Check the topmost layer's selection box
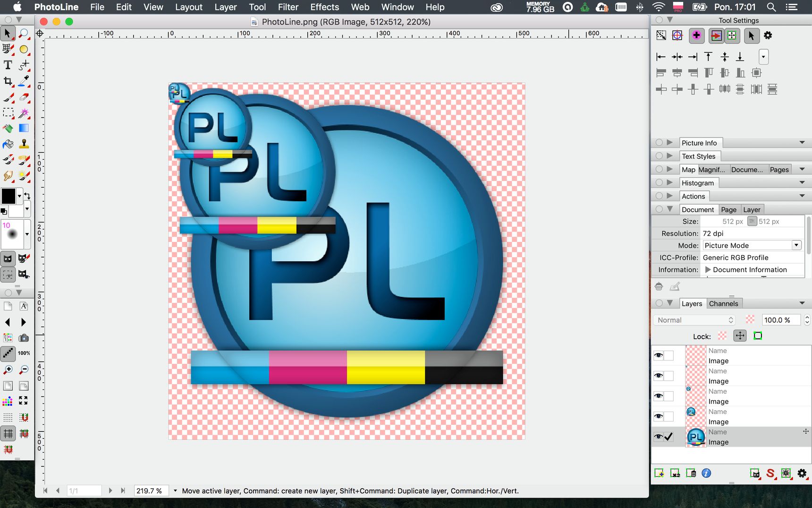 coord(669,355)
